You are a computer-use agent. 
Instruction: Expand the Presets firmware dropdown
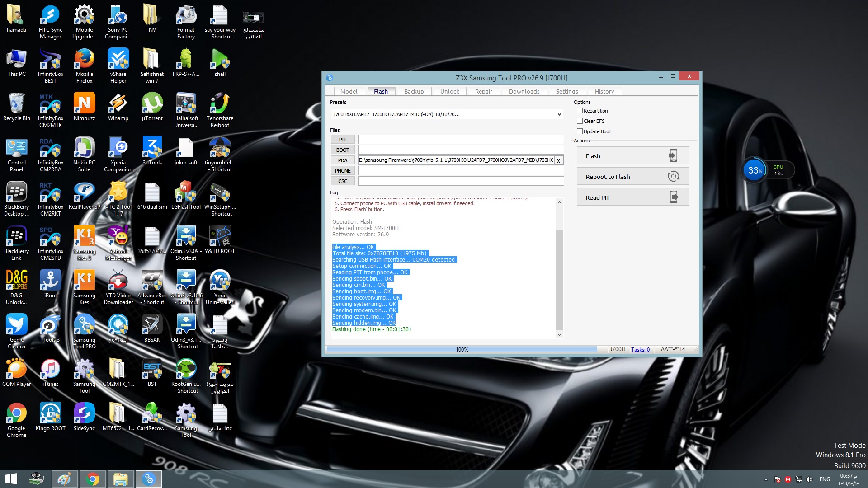(559, 114)
